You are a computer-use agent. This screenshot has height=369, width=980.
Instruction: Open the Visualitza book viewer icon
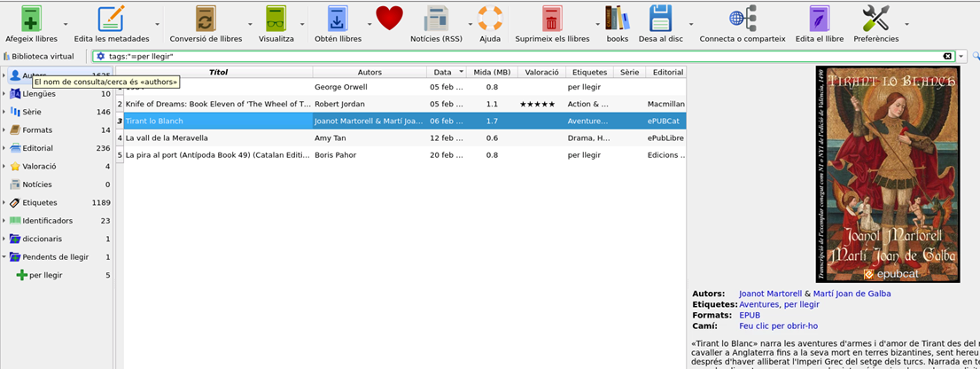tap(276, 18)
